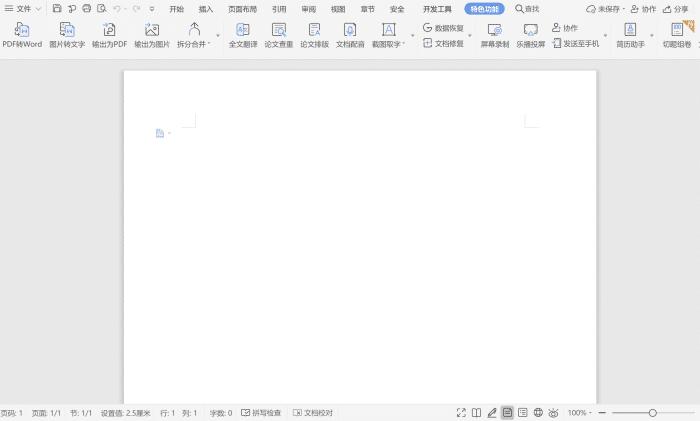The height and width of the screenshot is (421, 700).
Task: Click the 简历助手 icon
Action: pos(630,30)
